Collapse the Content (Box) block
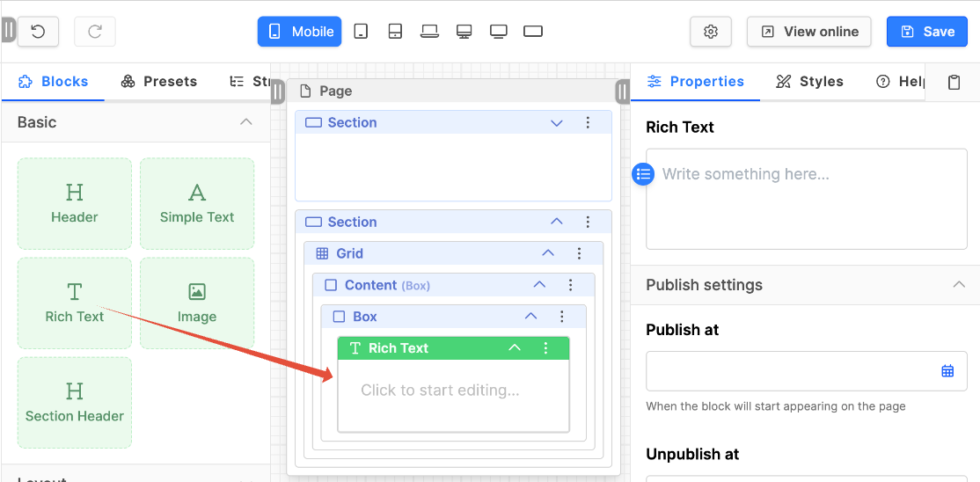The height and width of the screenshot is (482, 980). pos(539,285)
